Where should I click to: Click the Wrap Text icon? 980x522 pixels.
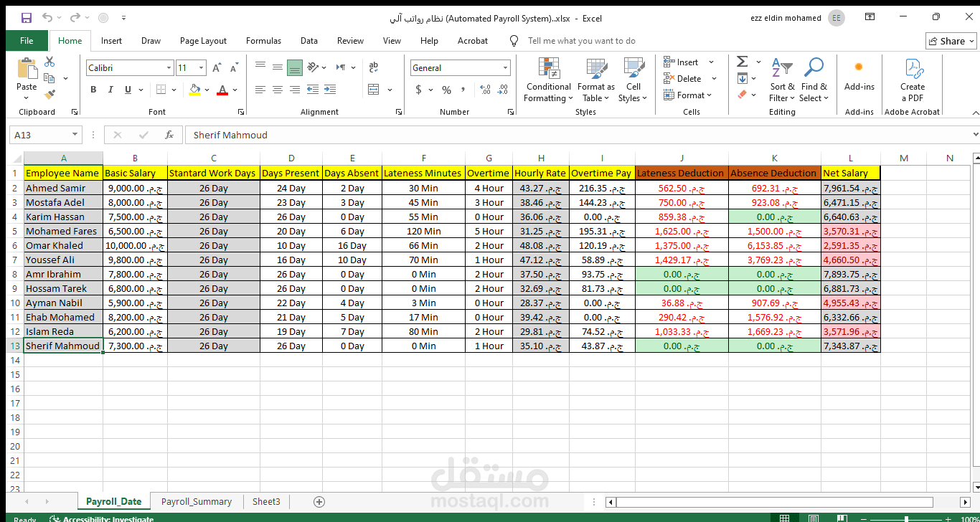tap(373, 66)
